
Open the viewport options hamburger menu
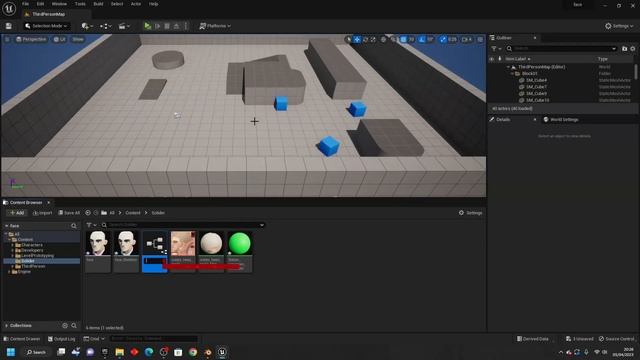point(7,39)
